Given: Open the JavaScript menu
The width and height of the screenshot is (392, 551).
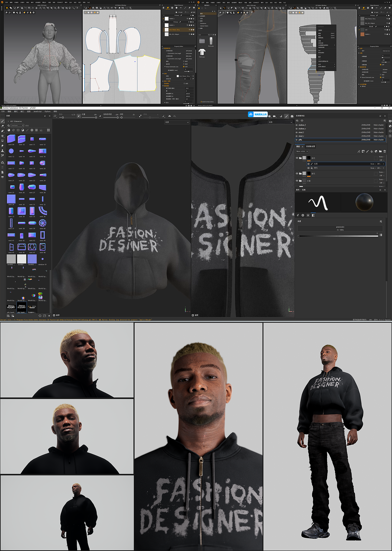Looking at the screenshot, I should click(x=37, y=112).
